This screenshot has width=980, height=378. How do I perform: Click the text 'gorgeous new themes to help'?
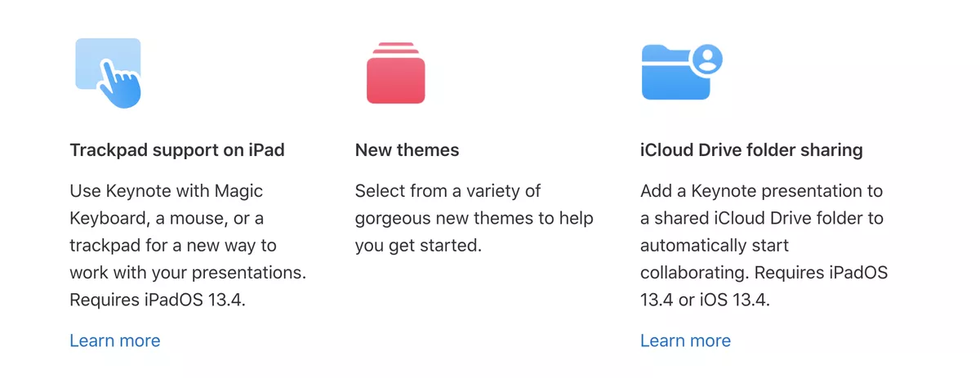(474, 219)
